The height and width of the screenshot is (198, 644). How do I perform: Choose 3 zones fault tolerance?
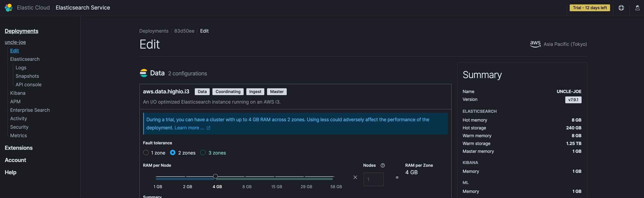pos(203,153)
